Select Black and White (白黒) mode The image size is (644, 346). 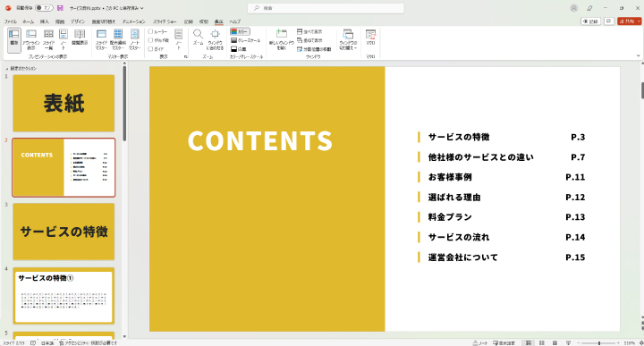pos(239,49)
